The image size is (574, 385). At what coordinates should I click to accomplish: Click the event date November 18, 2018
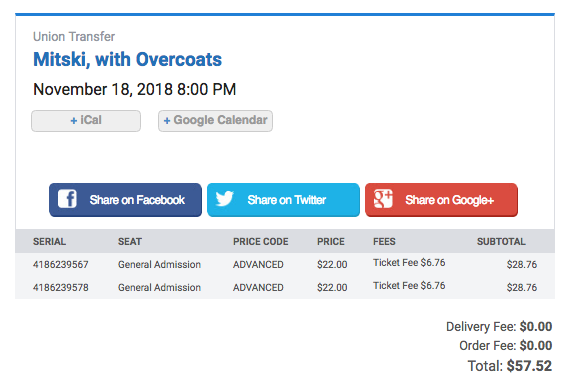point(103,89)
